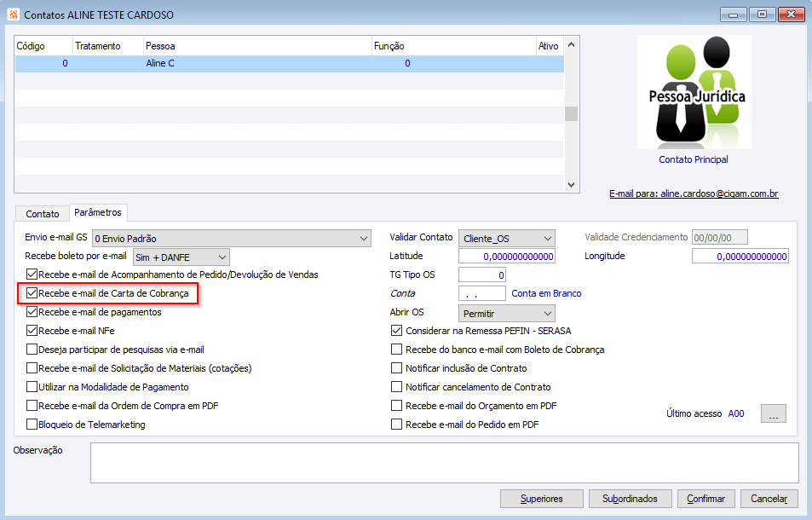Select the Aline C row in contacts table
This screenshot has height=520, width=812.
(290, 63)
